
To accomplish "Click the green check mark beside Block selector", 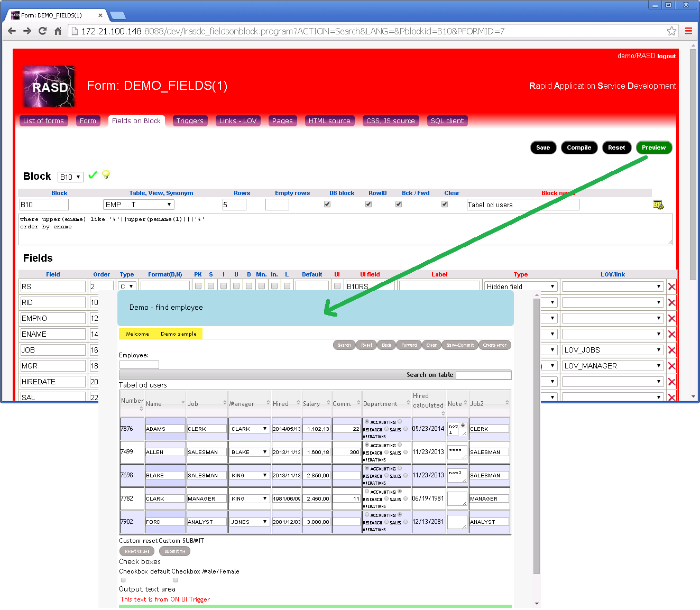I will tap(93, 175).
